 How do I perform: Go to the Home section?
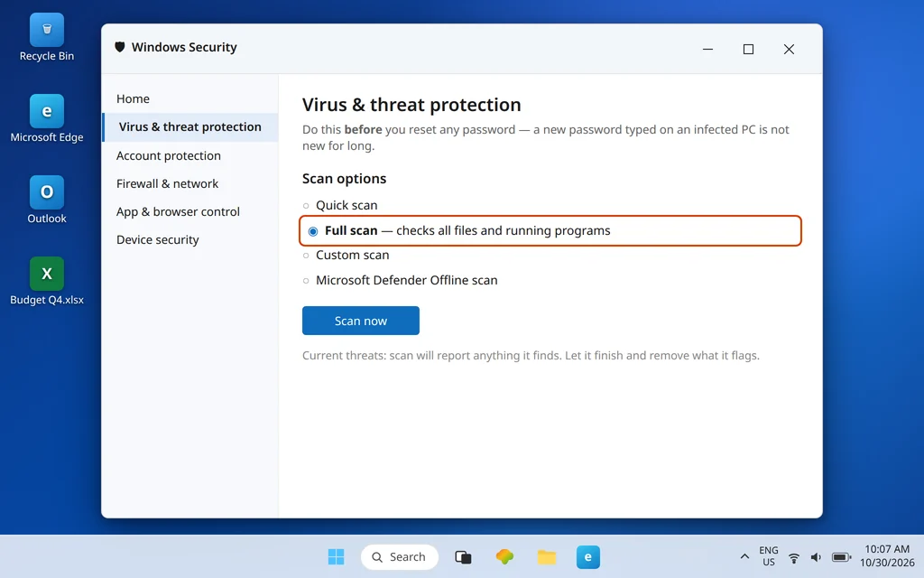[189, 98]
